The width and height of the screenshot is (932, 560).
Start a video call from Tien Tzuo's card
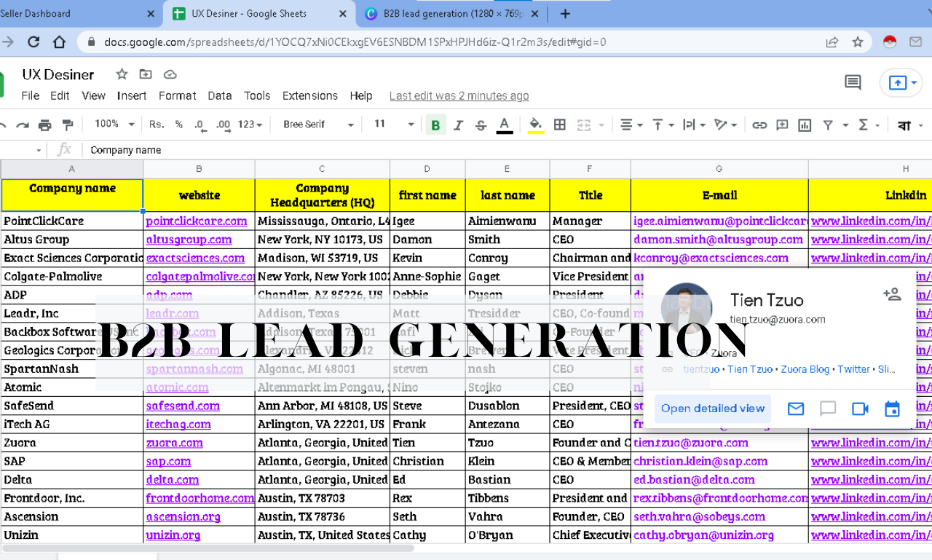860,409
